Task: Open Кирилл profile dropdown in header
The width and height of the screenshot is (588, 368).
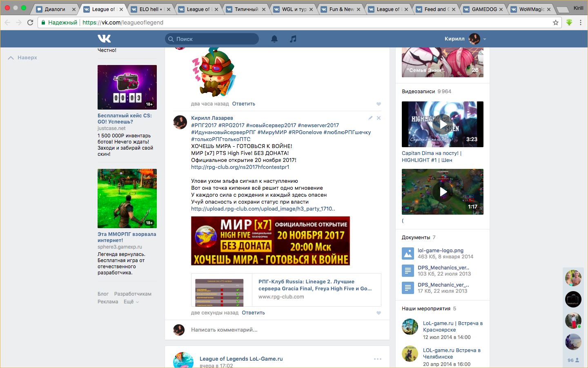Action: (x=465, y=39)
